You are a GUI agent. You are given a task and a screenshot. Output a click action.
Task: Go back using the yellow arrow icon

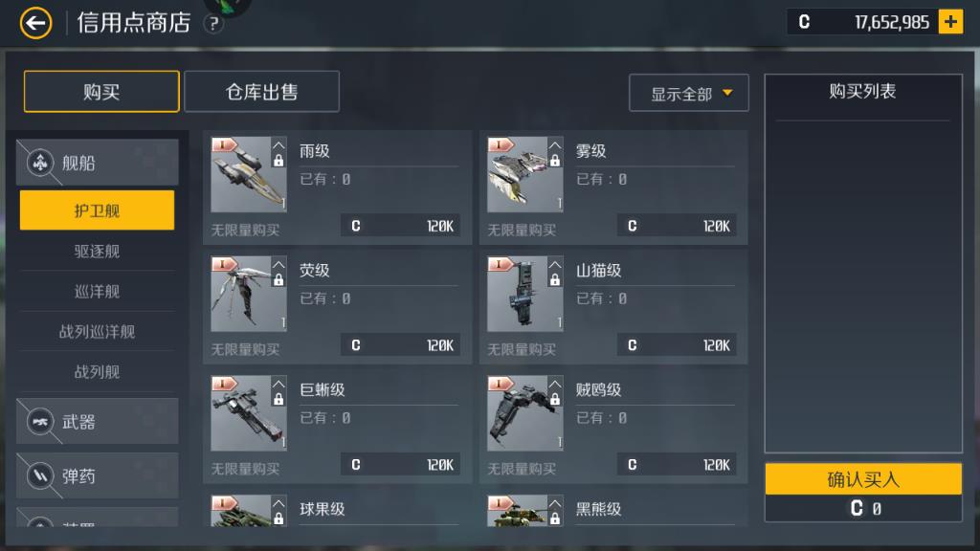35,23
